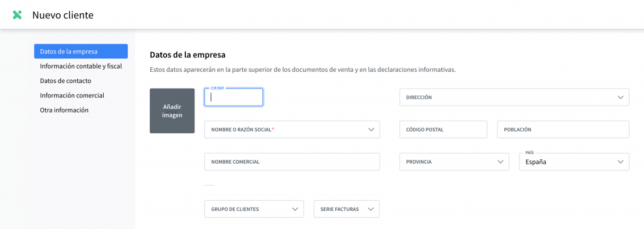Open Información contable y fiscal section
This screenshot has height=229, width=644.
[x=81, y=66]
